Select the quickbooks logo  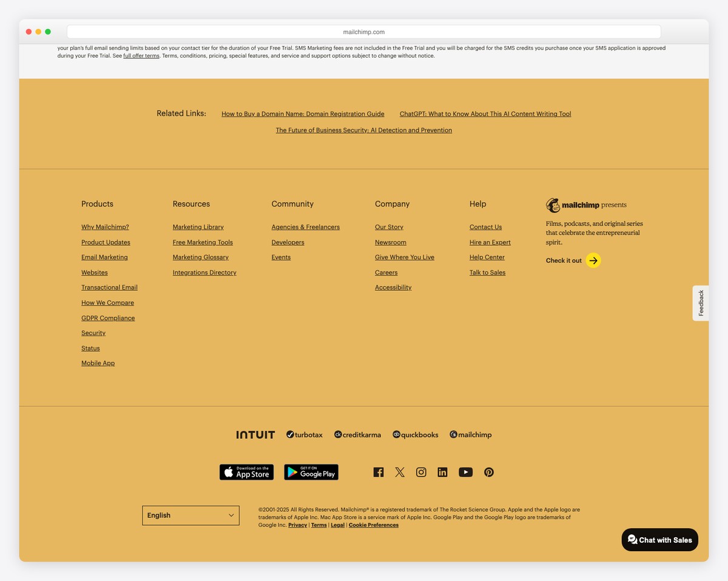tap(415, 435)
